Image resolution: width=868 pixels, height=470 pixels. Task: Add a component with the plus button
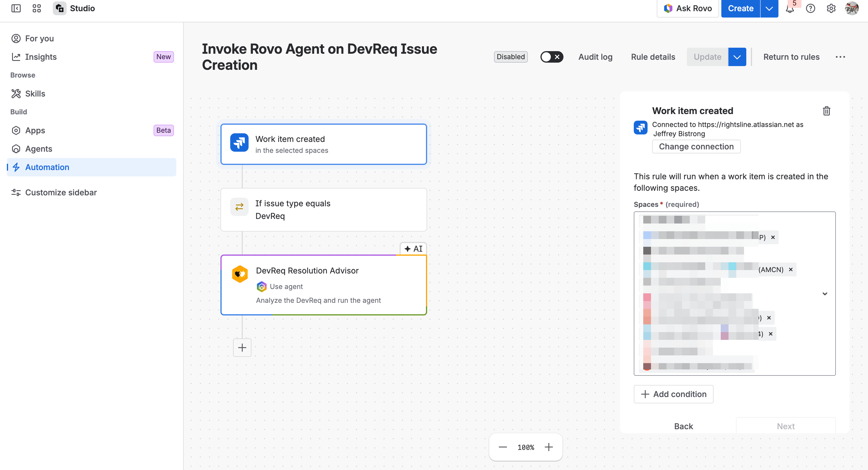tap(242, 348)
